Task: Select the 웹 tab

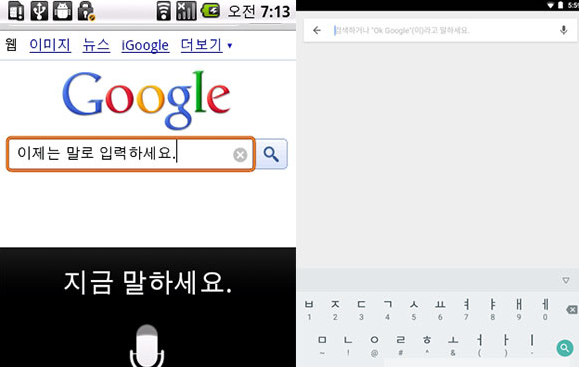Action: 11,45
